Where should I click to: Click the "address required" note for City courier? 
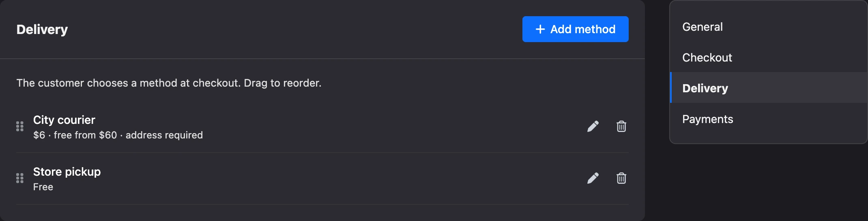pyautogui.click(x=164, y=135)
